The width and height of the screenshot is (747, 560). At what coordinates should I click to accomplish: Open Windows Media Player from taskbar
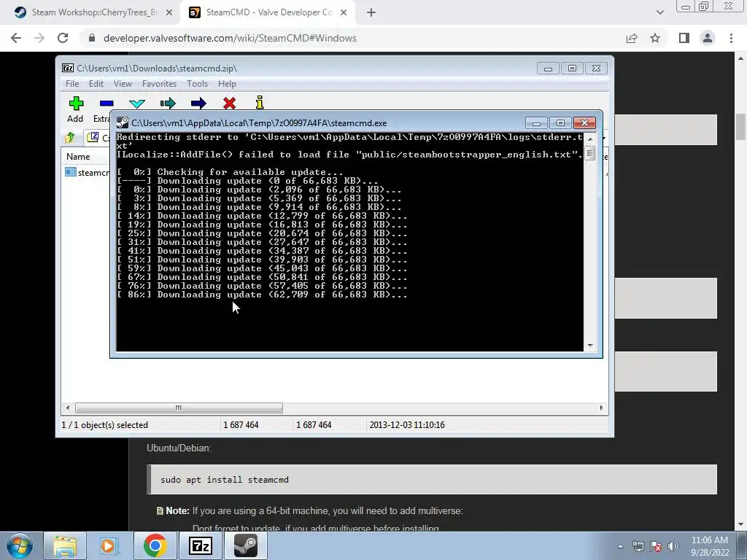[109, 545]
